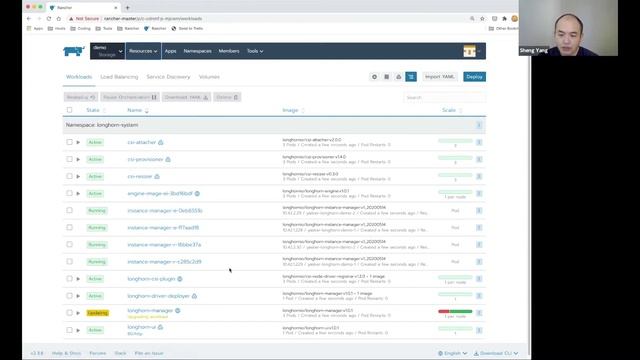Go to the Apps menu item
The height and width of the screenshot is (360, 640).
(x=170, y=51)
